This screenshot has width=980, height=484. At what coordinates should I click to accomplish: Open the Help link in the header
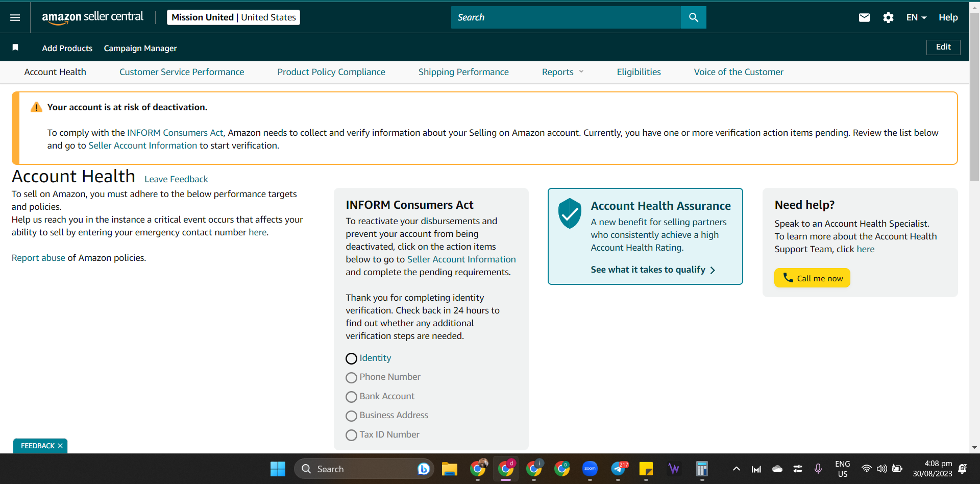(x=948, y=17)
